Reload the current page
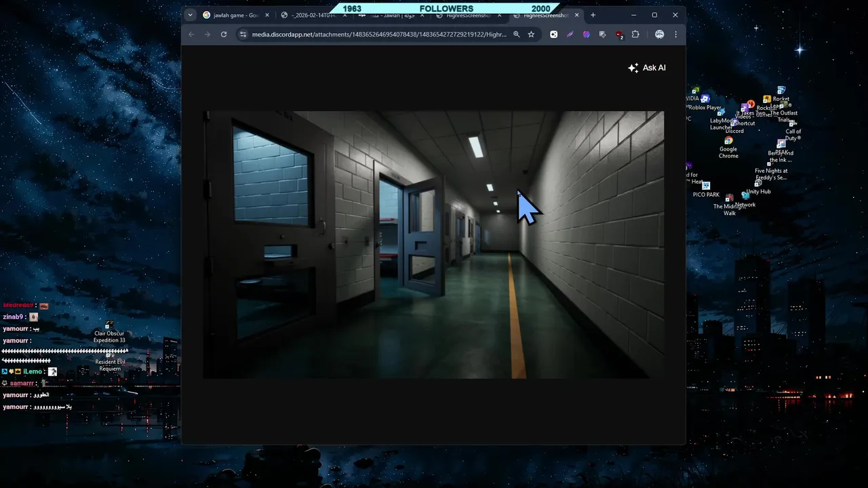Image resolution: width=868 pixels, height=488 pixels. click(x=224, y=35)
